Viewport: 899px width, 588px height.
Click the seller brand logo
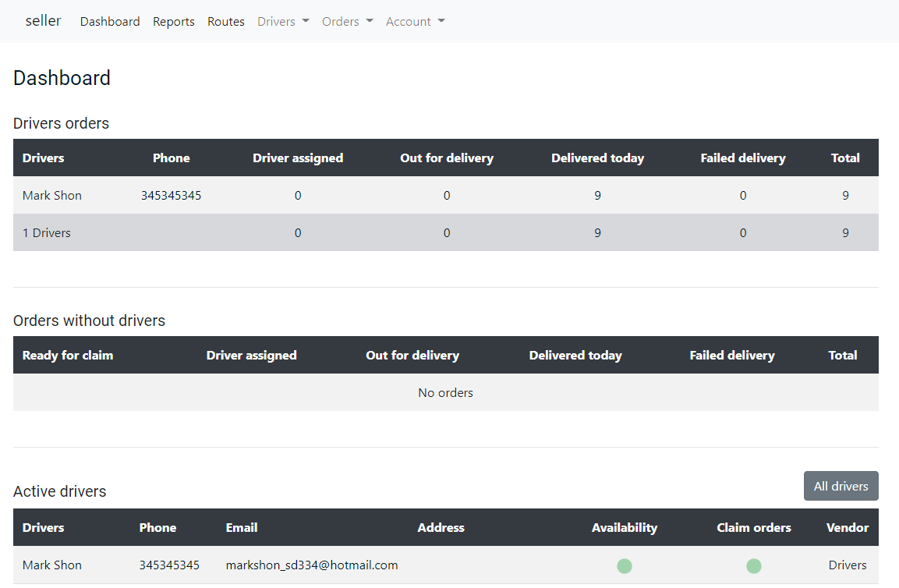(x=43, y=21)
